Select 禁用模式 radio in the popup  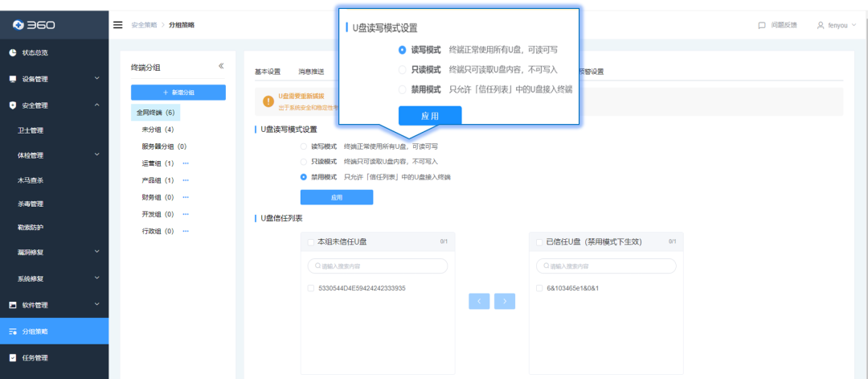[403, 89]
